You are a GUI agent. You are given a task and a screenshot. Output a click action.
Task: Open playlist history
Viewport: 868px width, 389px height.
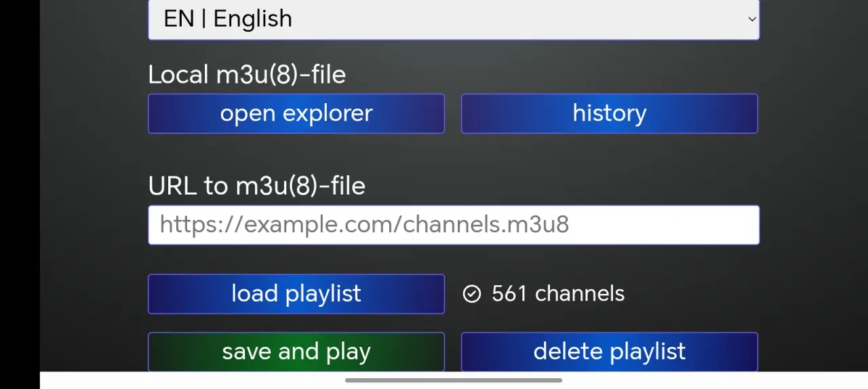[610, 113]
